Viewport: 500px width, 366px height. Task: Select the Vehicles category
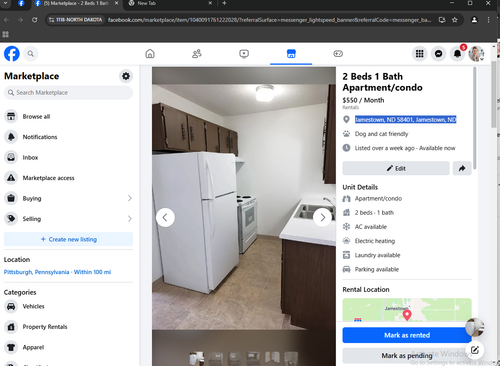[68, 306]
